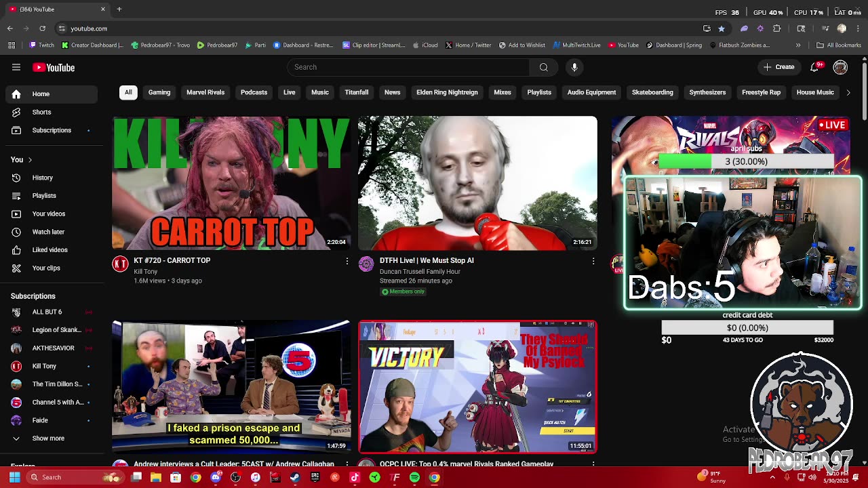The height and width of the screenshot is (488, 868).
Task: Open the Windows Start menu
Action: click(14, 477)
